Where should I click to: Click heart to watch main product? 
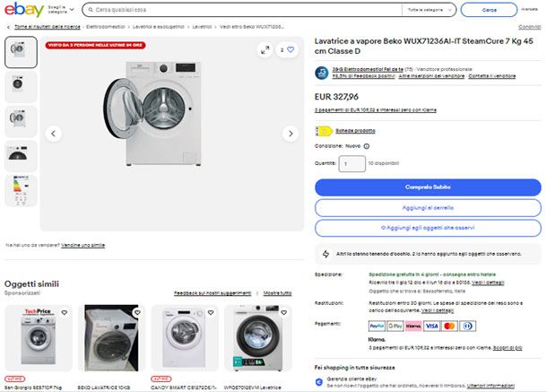287,50
